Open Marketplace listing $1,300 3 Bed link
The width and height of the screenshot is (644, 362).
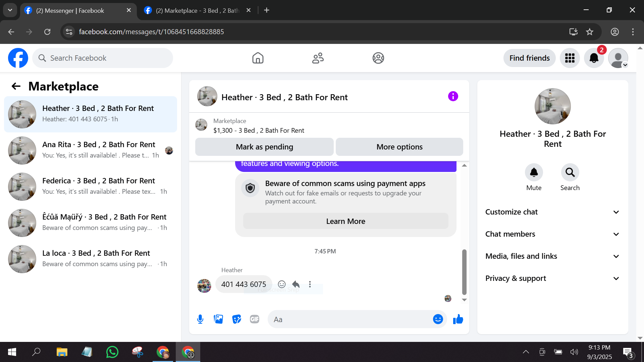259,130
